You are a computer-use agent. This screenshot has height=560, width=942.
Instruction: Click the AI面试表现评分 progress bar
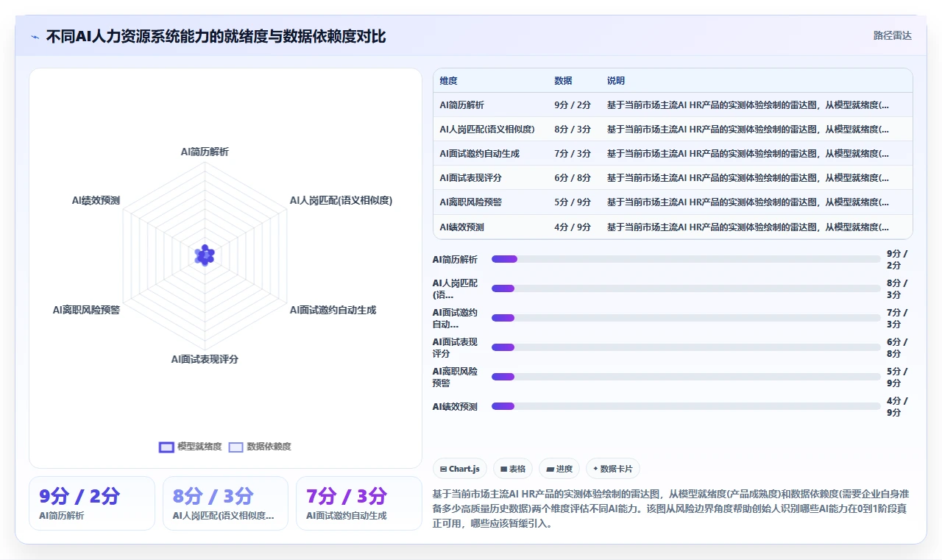[x=686, y=347]
